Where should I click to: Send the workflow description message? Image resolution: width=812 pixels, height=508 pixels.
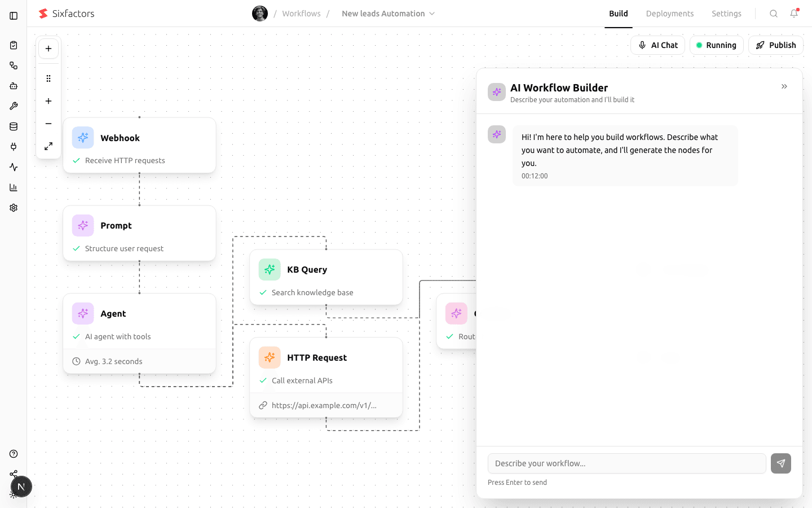click(x=780, y=463)
